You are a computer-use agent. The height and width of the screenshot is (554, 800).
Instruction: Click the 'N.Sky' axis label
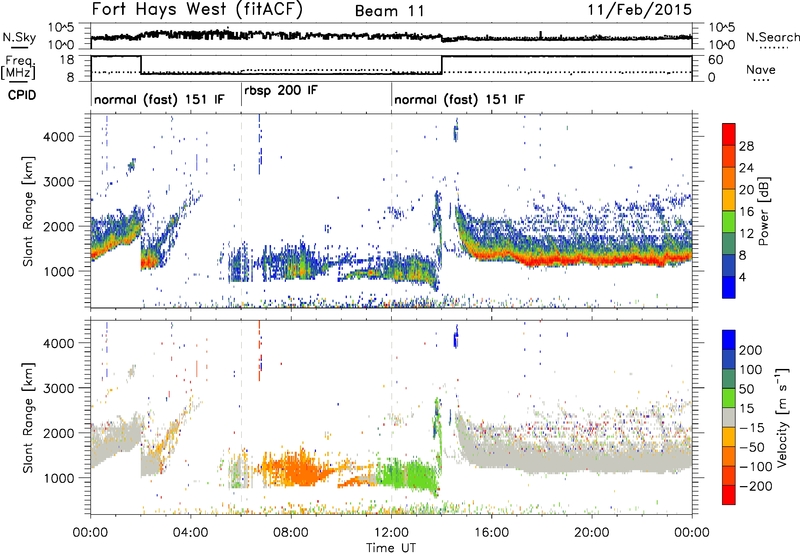(19, 37)
